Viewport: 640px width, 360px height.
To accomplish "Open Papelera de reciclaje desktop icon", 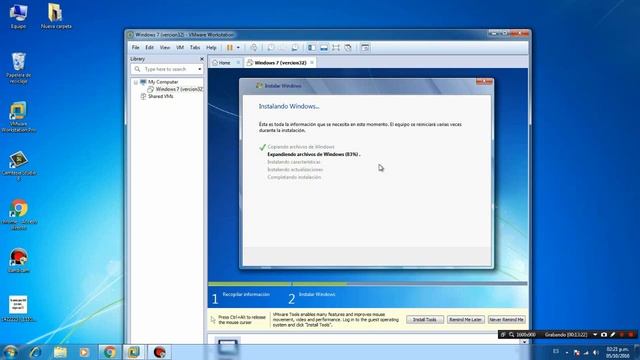I will 18,68.
